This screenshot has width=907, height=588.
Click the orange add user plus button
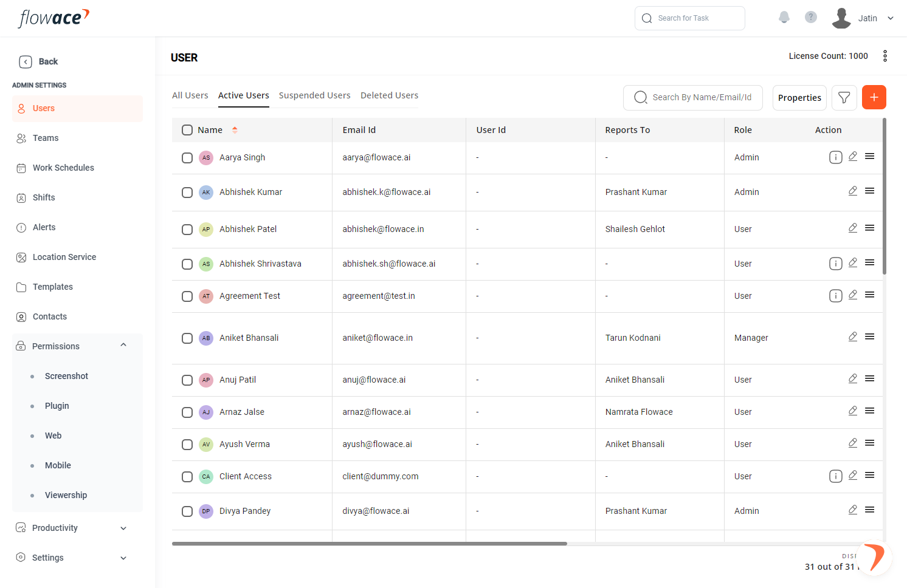click(x=874, y=97)
